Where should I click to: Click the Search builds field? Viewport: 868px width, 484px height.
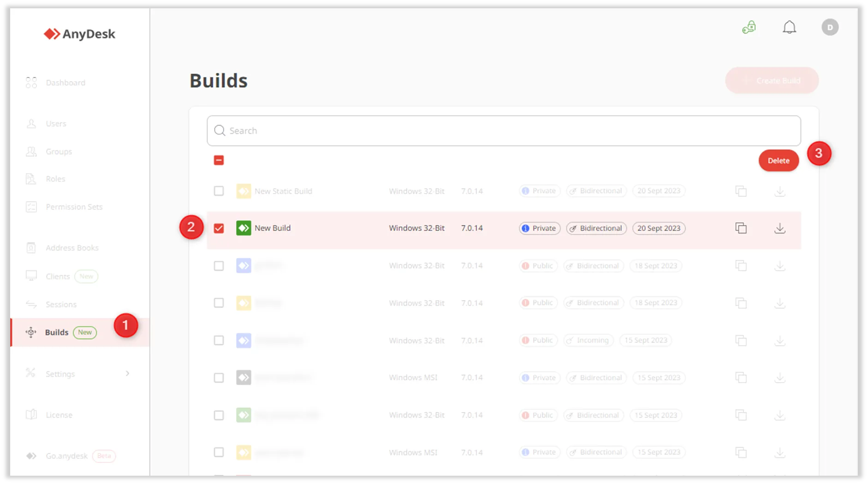(504, 131)
